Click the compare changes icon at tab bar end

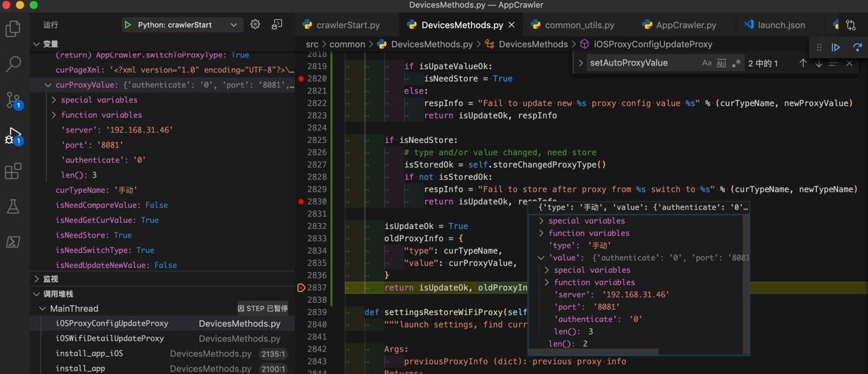(x=851, y=25)
